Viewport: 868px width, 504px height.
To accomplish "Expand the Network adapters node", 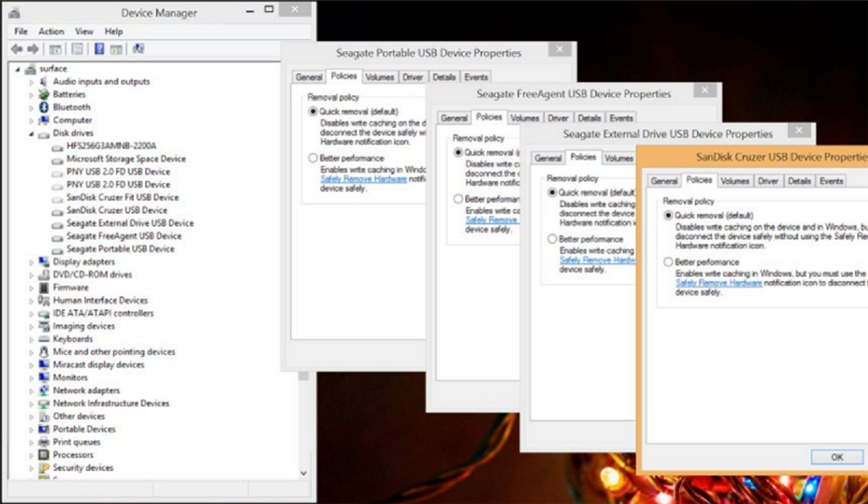I will click(31, 390).
